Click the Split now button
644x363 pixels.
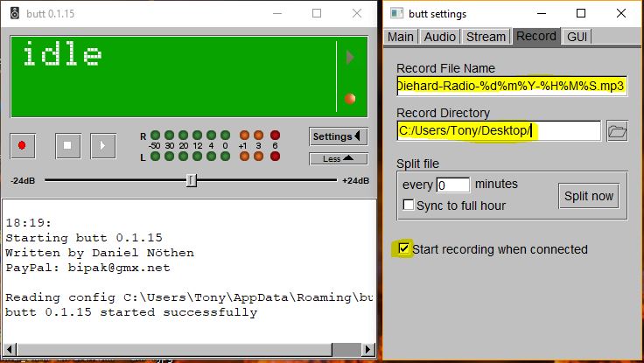pyautogui.click(x=589, y=196)
